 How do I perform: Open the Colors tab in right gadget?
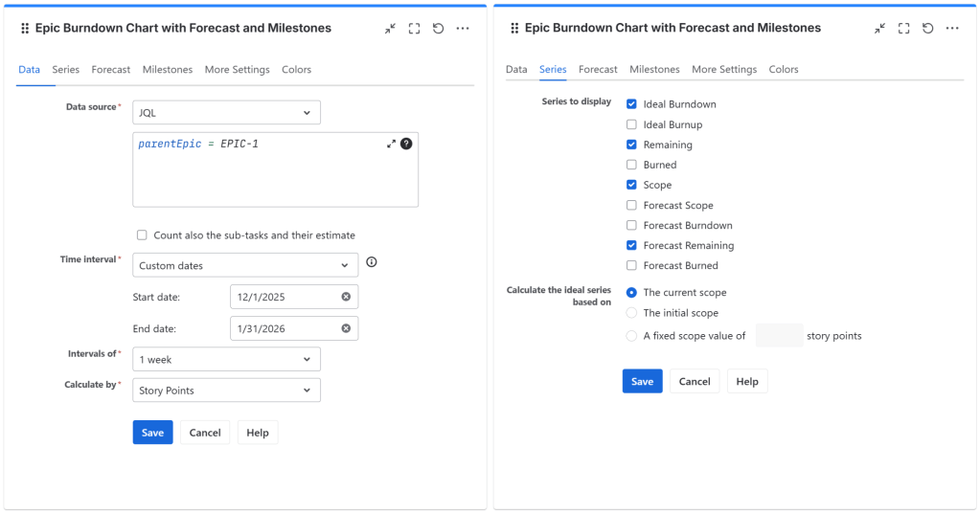(784, 70)
